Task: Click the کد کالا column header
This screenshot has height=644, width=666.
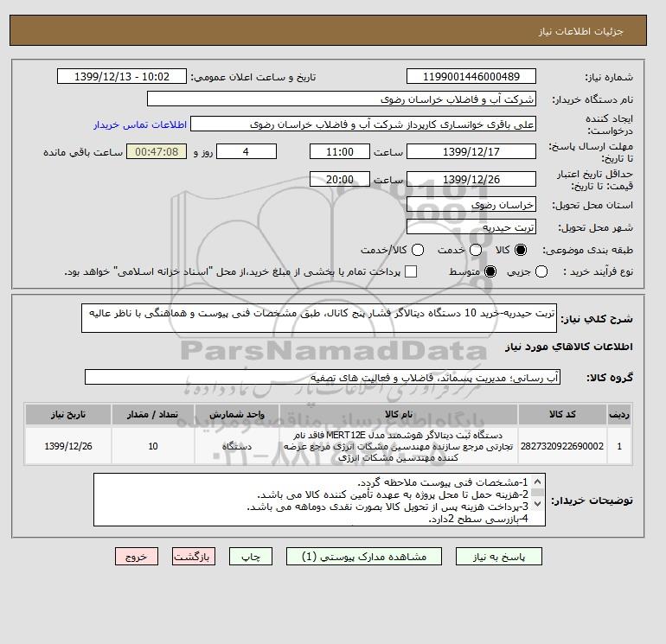Action: 562,414
